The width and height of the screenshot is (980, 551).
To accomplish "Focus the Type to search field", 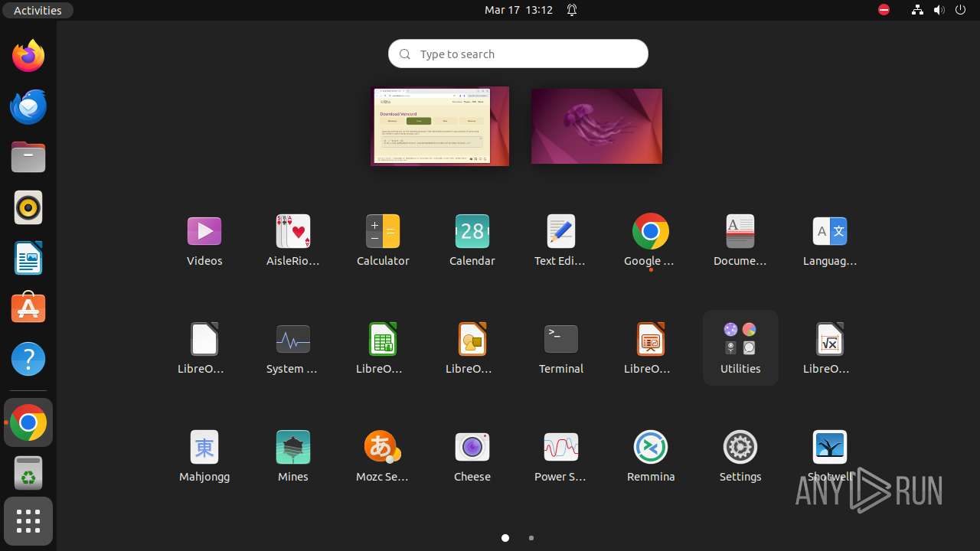I will coord(518,54).
